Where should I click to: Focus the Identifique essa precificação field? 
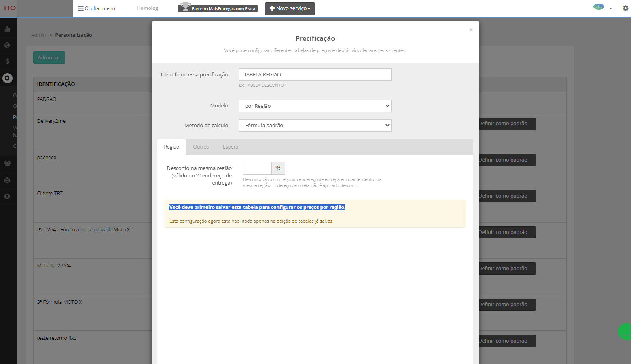point(315,75)
